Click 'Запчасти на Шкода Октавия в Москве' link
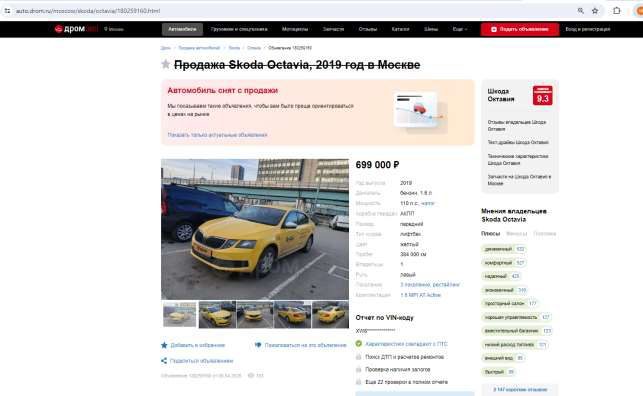 point(519,180)
